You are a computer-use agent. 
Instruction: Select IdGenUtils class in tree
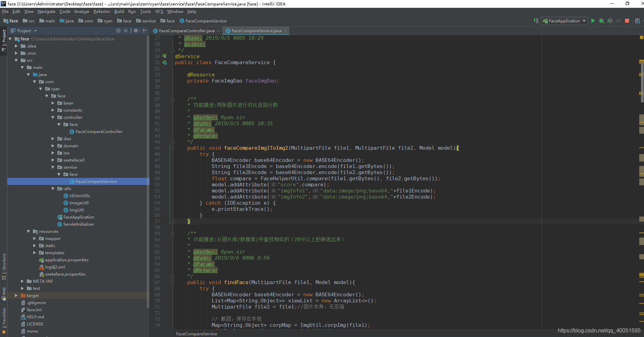pyautogui.click(x=79, y=196)
